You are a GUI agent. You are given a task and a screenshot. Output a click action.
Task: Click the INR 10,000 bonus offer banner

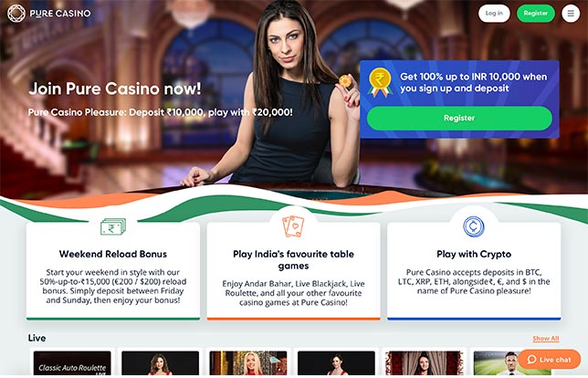click(x=459, y=100)
